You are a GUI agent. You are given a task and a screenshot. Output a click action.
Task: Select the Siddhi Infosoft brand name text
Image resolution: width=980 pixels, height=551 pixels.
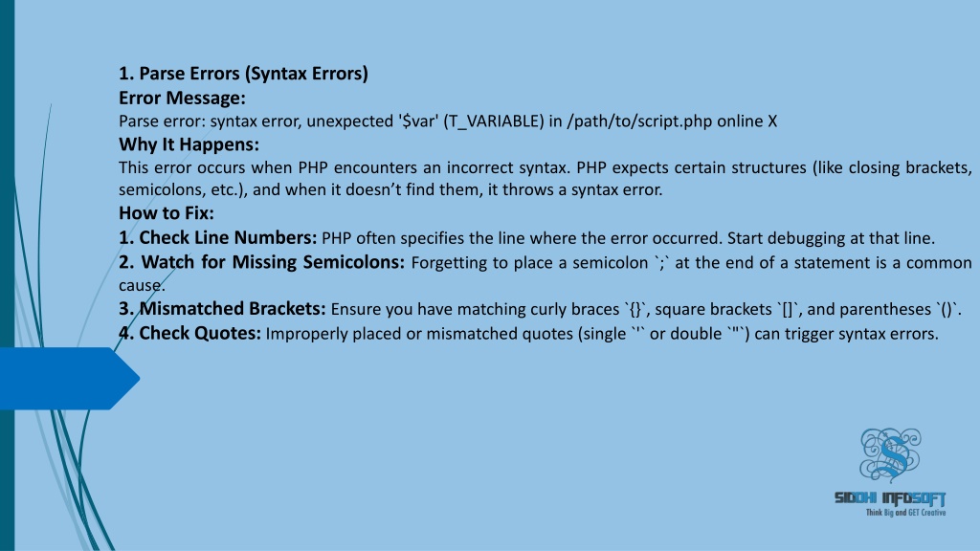[890, 498]
